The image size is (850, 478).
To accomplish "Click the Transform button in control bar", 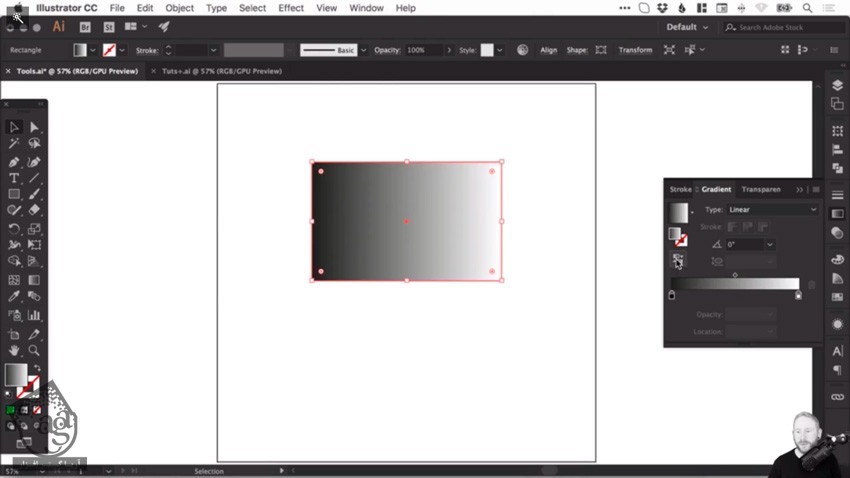I will pos(635,50).
